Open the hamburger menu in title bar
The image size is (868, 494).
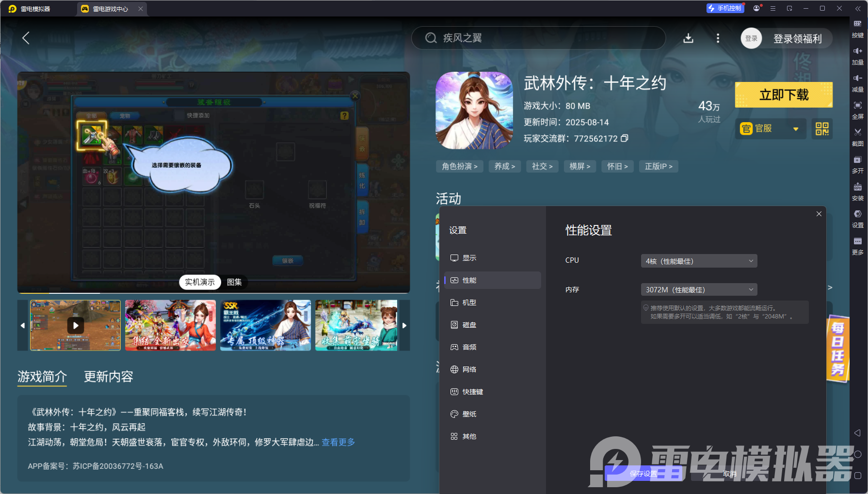tap(773, 8)
